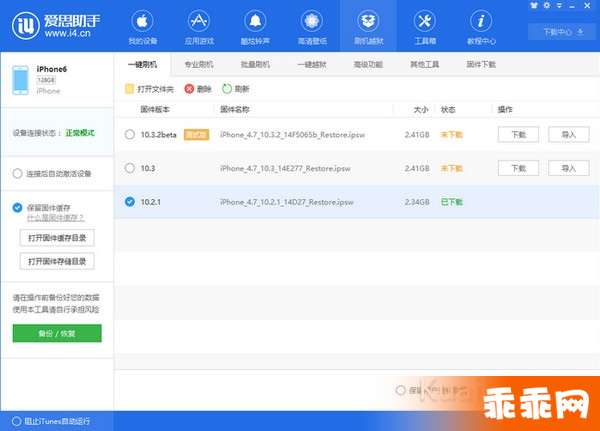Click the www.i4.cn website text
The image size is (600, 431).
click(x=68, y=34)
